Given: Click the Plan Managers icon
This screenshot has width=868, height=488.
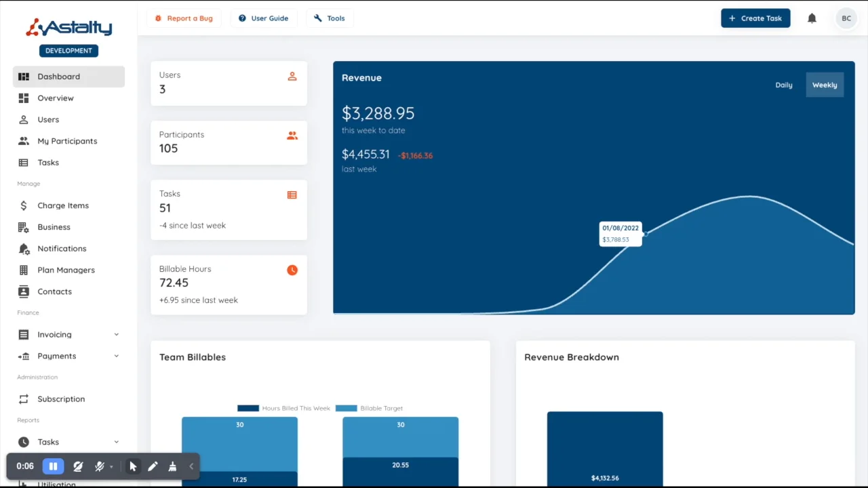Looking at the screenshot, I should point(24,270).
